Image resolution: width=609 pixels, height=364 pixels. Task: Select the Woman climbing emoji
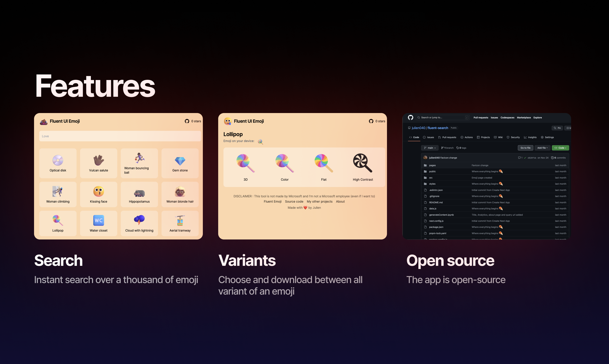tap(58, 194)
